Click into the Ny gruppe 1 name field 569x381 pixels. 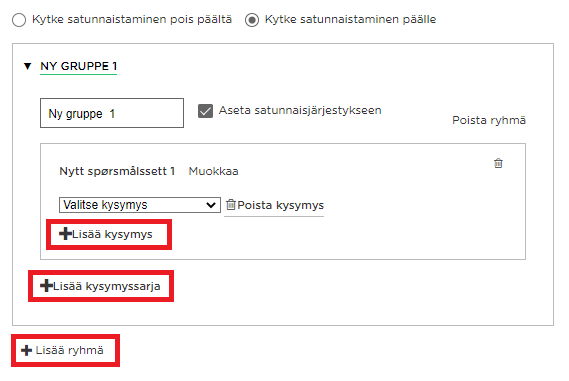112,113
